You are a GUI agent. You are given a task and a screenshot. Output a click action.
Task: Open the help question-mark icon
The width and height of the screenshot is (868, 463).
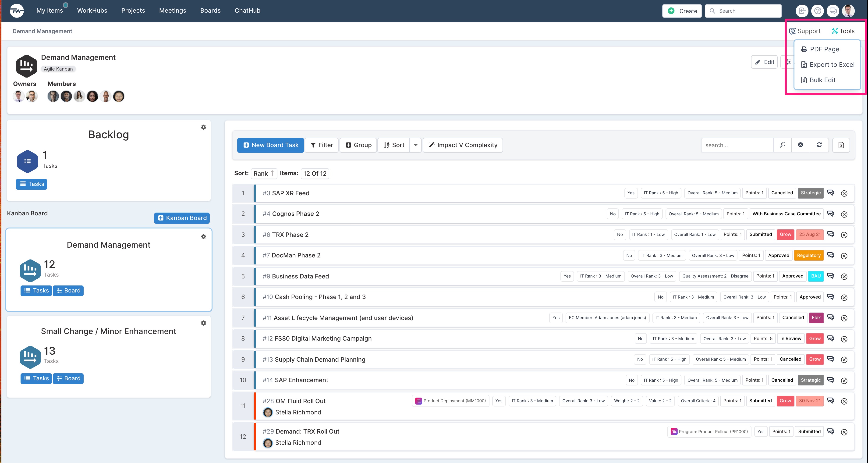[x=818, y=11]
